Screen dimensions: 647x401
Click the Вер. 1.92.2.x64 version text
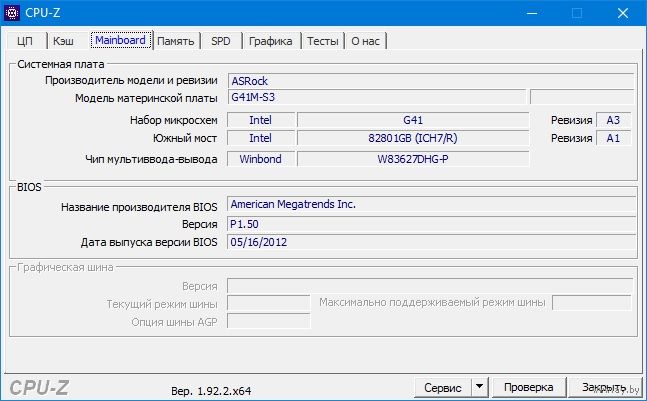[211, 391]
